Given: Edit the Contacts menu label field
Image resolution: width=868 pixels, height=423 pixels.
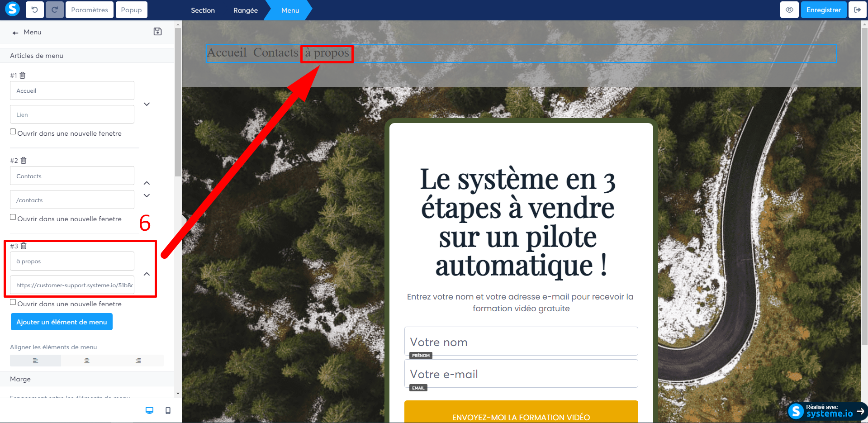Looking at the screenshot, I should (72, 176).
